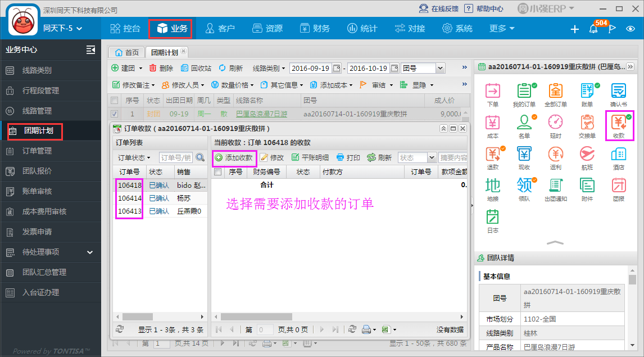Open the 航班 flight icon
Screen dimensions: 644x357
(x=587, y=158)
